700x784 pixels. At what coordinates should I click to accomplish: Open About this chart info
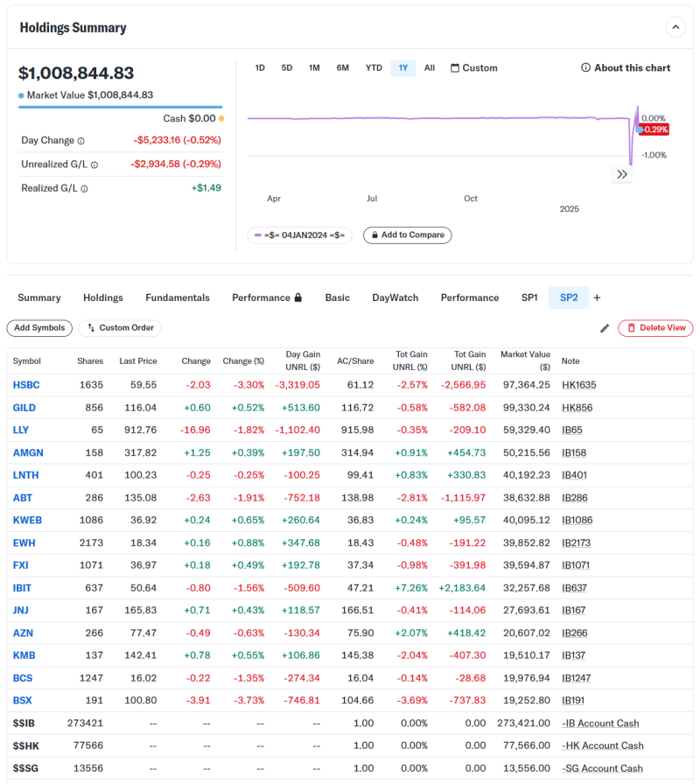tap(626, 68)
